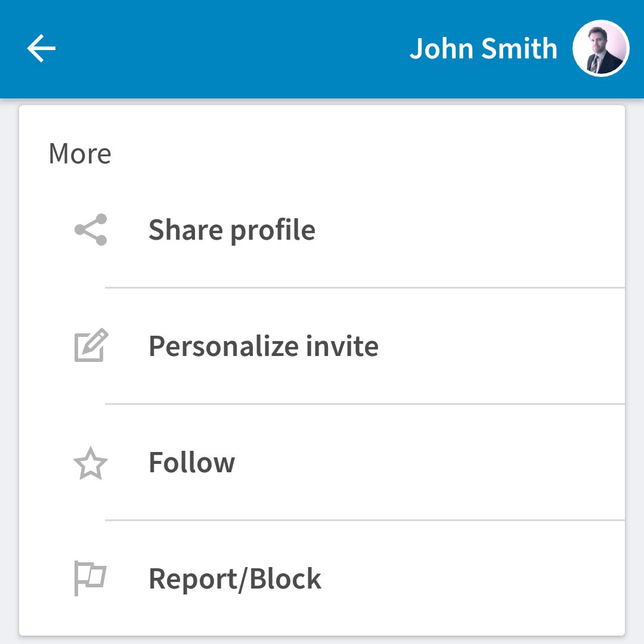Click the John Smith name in header
This screenshot has height=644, width=644.
pyautogui.click(x=484, y=48)
